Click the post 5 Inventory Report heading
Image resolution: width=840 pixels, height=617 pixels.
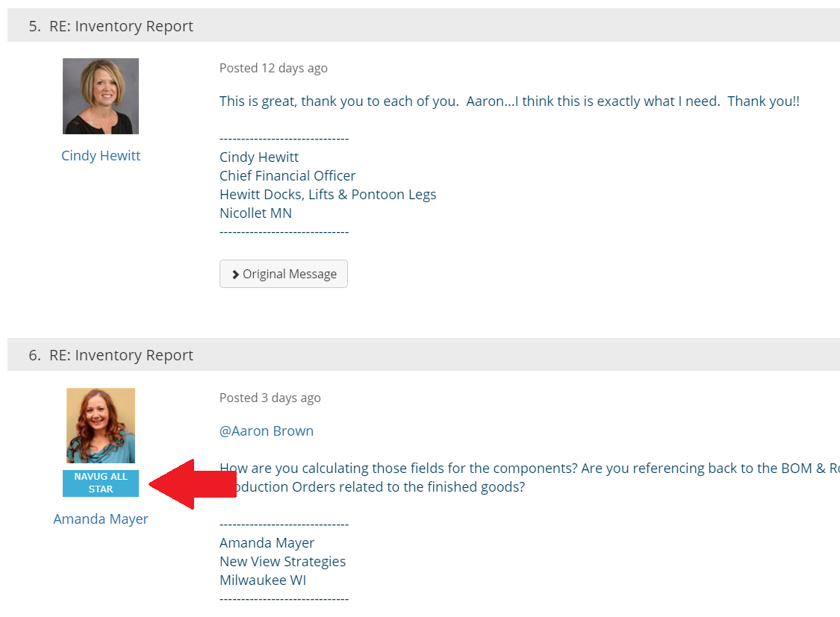point(121,26)
